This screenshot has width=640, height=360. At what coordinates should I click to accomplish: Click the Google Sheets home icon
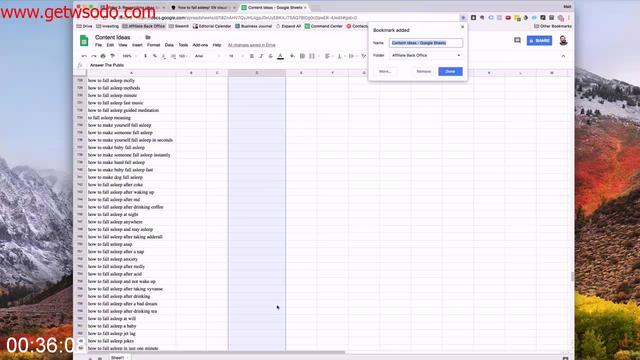point(84,40)
